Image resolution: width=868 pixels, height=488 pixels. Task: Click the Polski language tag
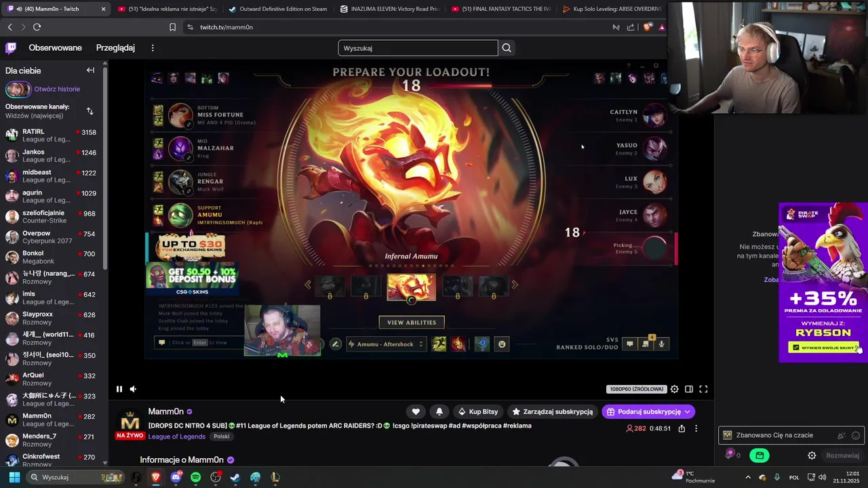[222, 436]
